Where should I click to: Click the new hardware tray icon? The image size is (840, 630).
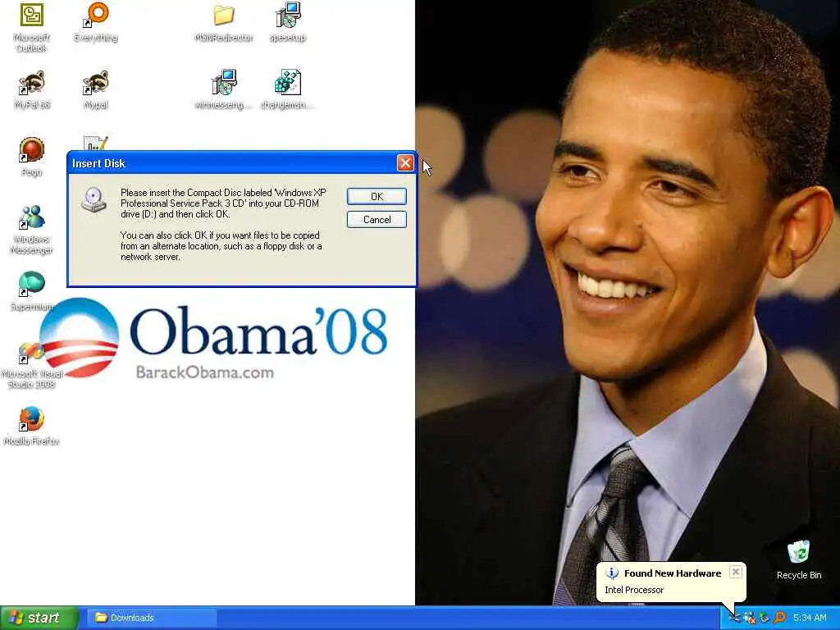pos(735,618)
